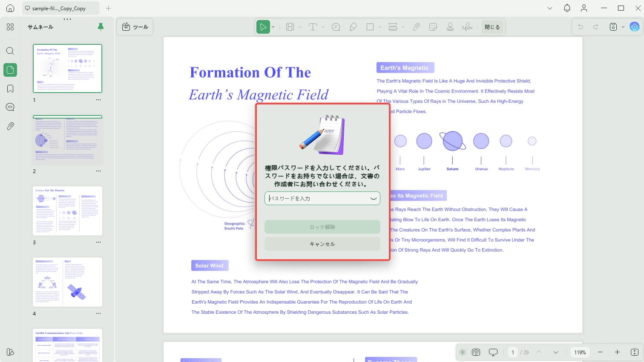Expand the save options dropdown
This screenshot has height=362, width=644.
pyautogui.click(x=623, y=27)
